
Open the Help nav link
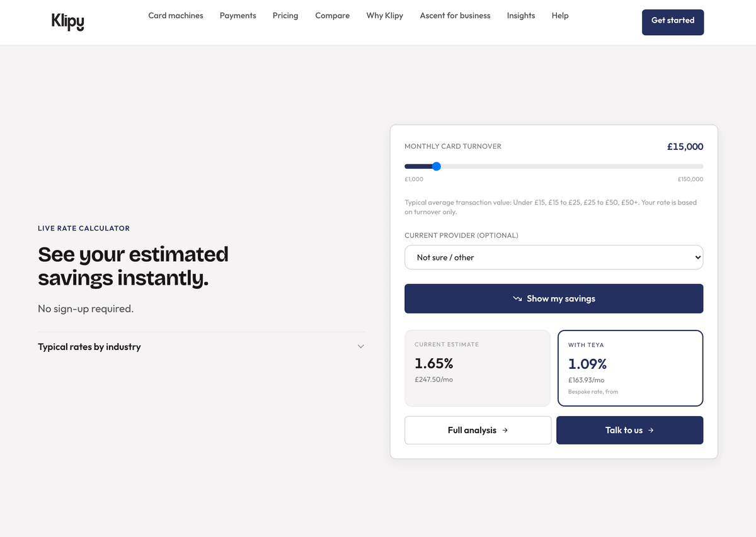(560, 16)
